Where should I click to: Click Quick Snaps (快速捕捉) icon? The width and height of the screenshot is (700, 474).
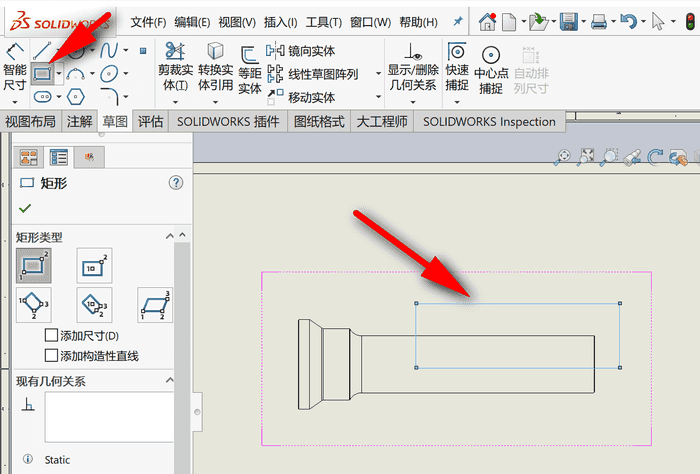[x=457, y=52]
